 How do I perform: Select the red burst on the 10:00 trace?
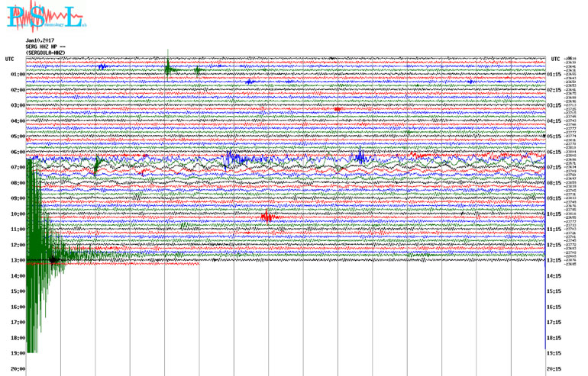coord(267,217)
